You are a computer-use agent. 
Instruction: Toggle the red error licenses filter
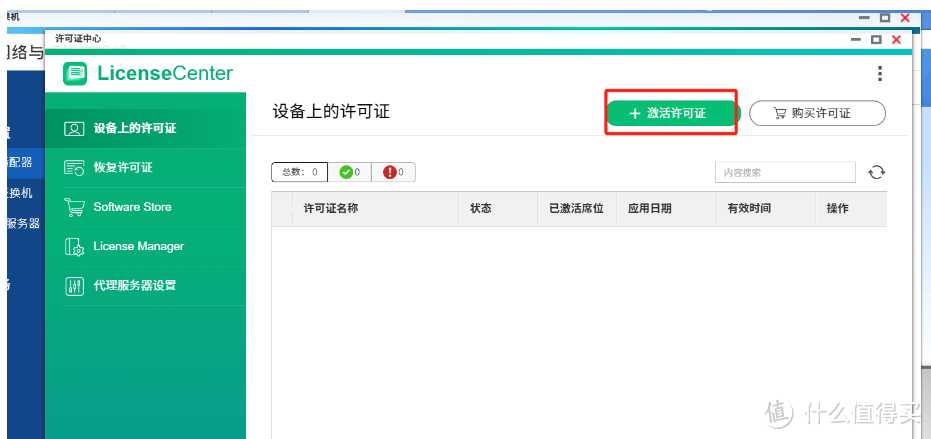point(393,172)
